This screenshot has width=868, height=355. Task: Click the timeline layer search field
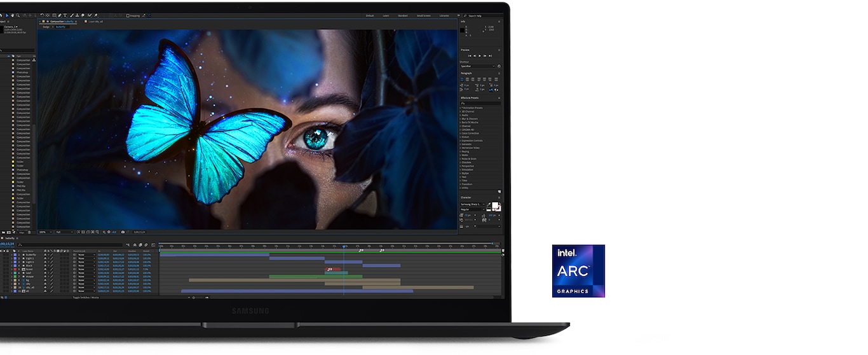click(70, 245)
